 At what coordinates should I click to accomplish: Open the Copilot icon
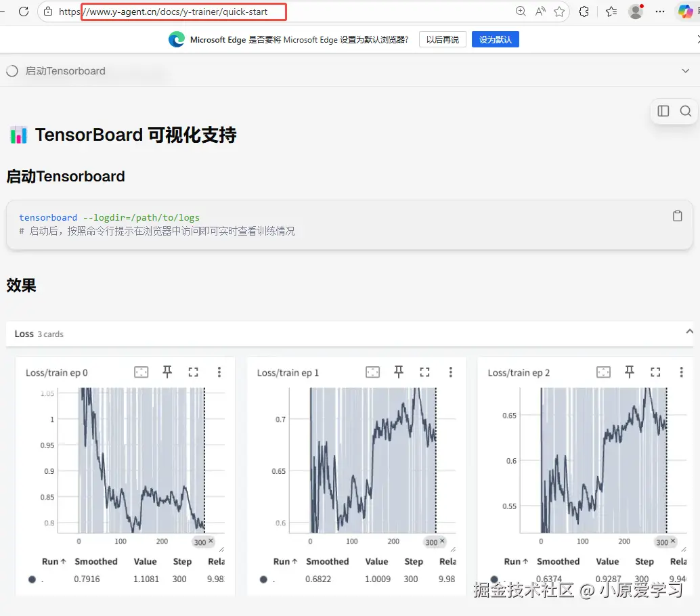coord(685,12)
